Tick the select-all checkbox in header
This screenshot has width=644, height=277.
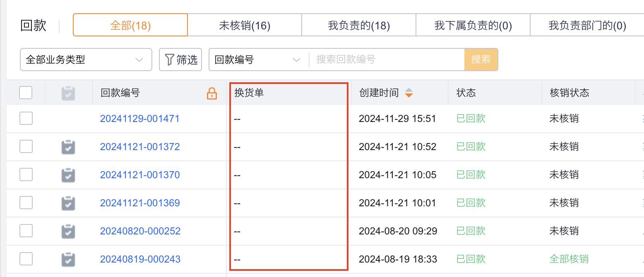point(26,93)
